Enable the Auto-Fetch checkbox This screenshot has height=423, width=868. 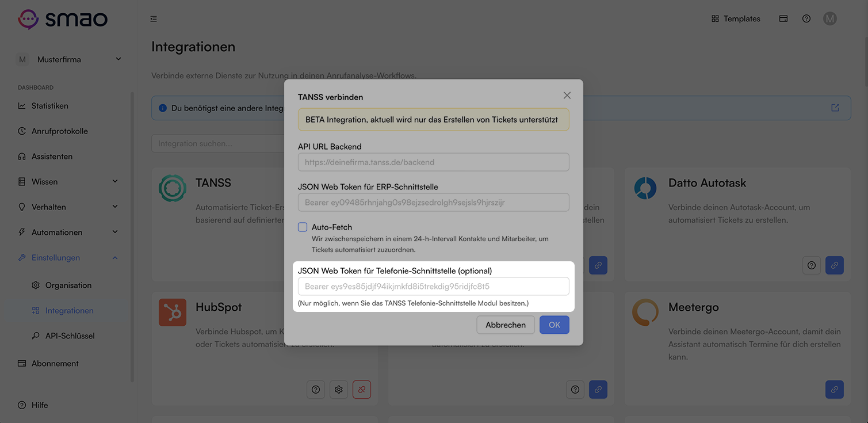click(x=303, y=227)
